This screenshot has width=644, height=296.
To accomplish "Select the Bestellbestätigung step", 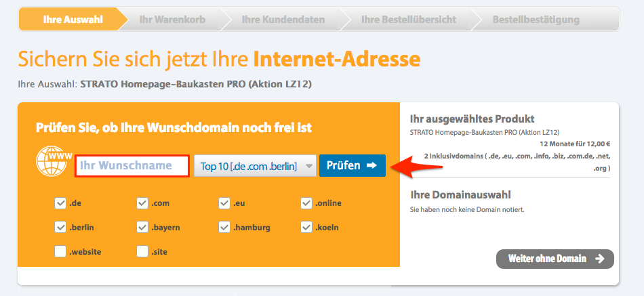I will point(536,19).
